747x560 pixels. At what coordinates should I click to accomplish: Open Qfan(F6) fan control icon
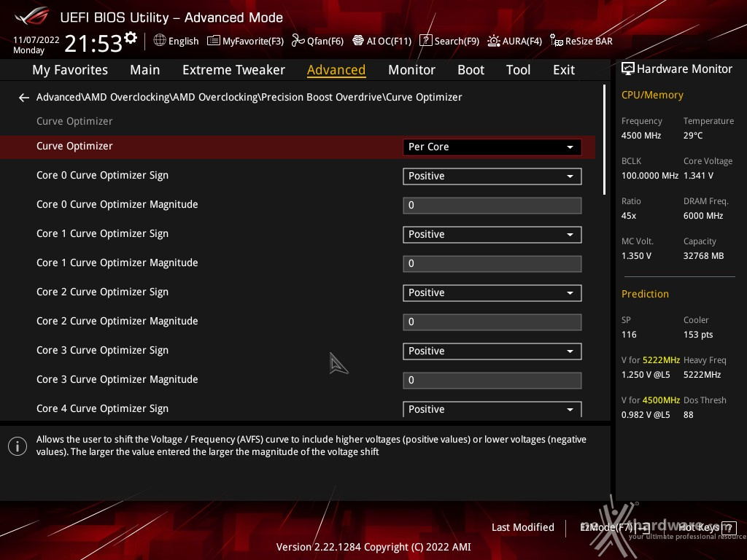(x=298, y=41)
